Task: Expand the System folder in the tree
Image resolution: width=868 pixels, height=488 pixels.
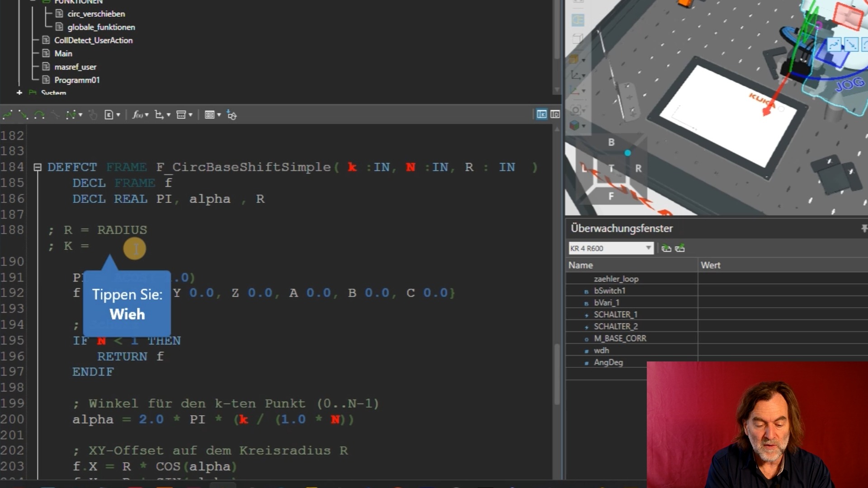Action: (x=19, y=93)
